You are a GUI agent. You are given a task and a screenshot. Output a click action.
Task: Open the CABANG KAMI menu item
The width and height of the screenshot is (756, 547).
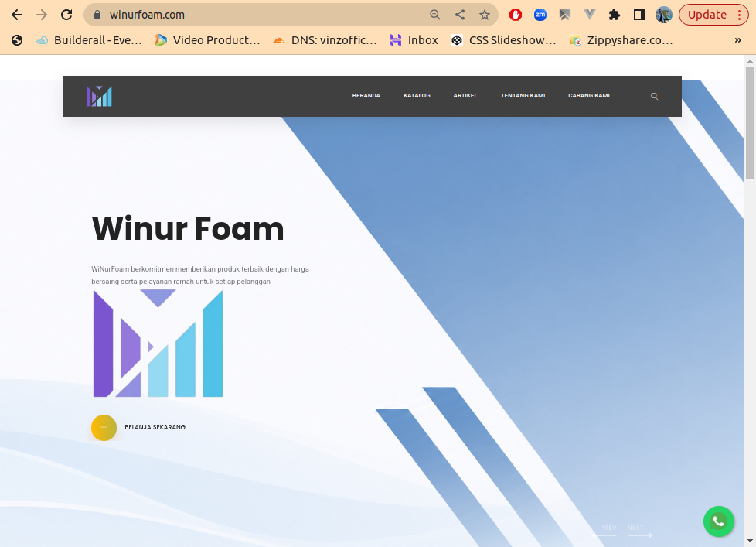[x=589, y=95]
